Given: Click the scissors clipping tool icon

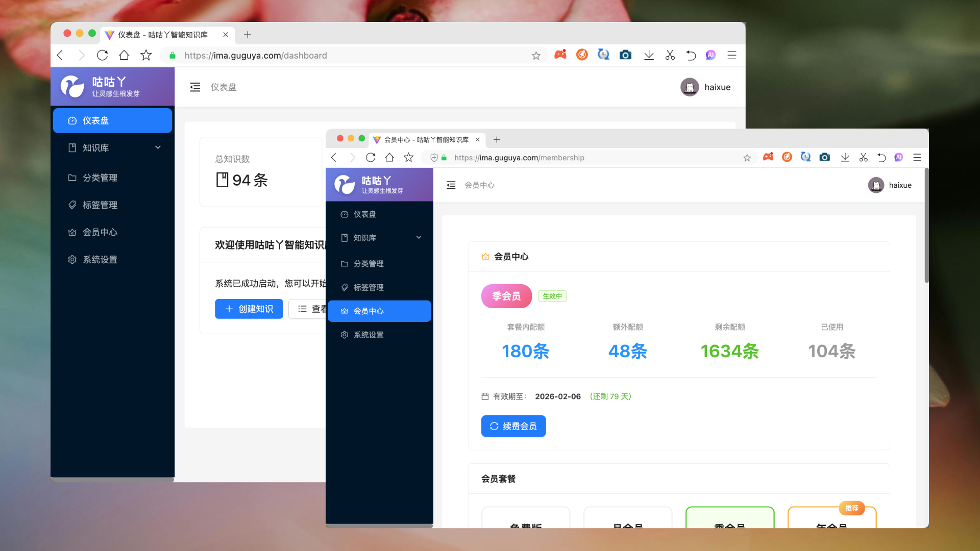Looking at the screenshot, I should pyautogui.click(x=863, y=158).
